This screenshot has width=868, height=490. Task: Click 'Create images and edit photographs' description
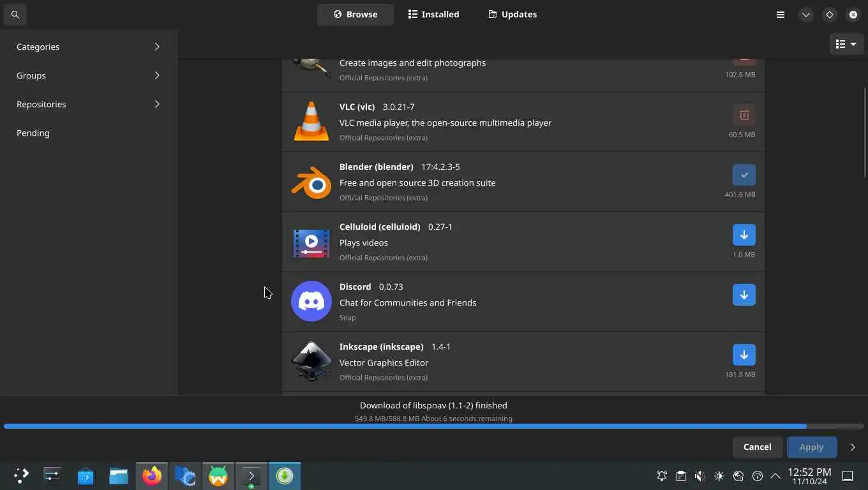tap(412, 63)
